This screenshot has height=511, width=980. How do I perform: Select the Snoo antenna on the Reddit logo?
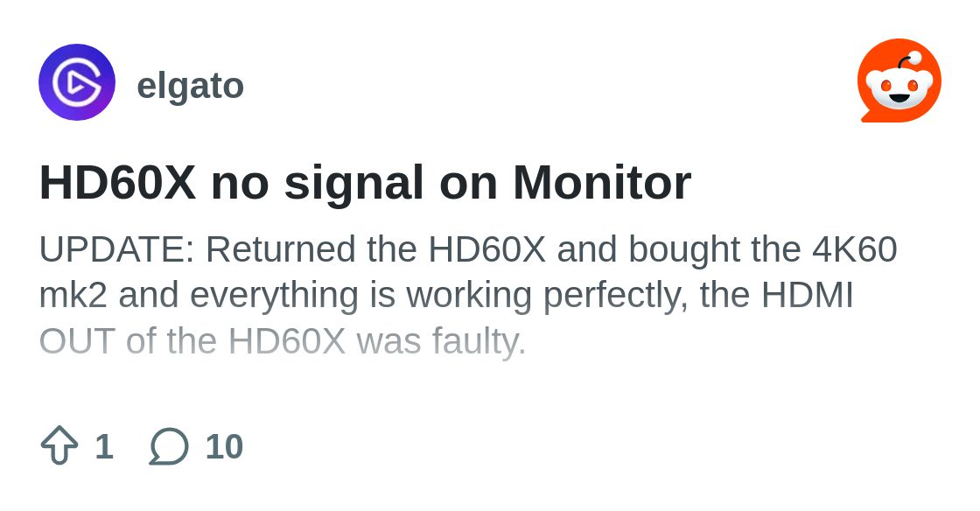[x=909, y=60]
